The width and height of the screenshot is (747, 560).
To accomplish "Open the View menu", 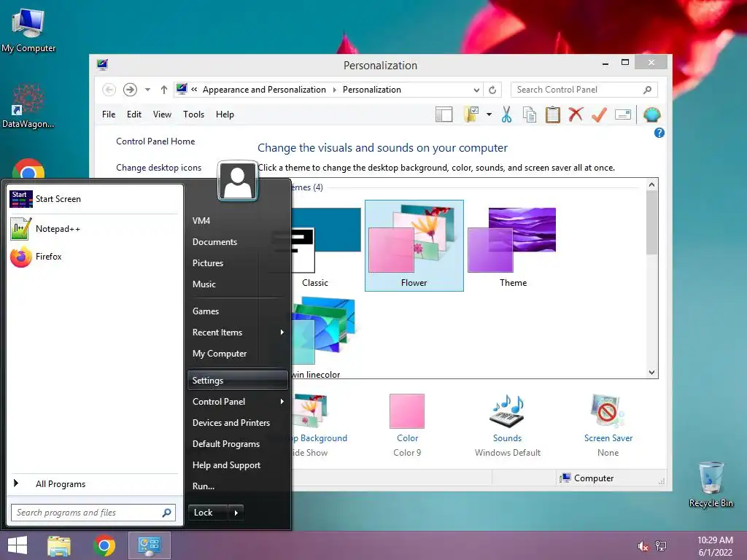I will [x=162, y=114].
